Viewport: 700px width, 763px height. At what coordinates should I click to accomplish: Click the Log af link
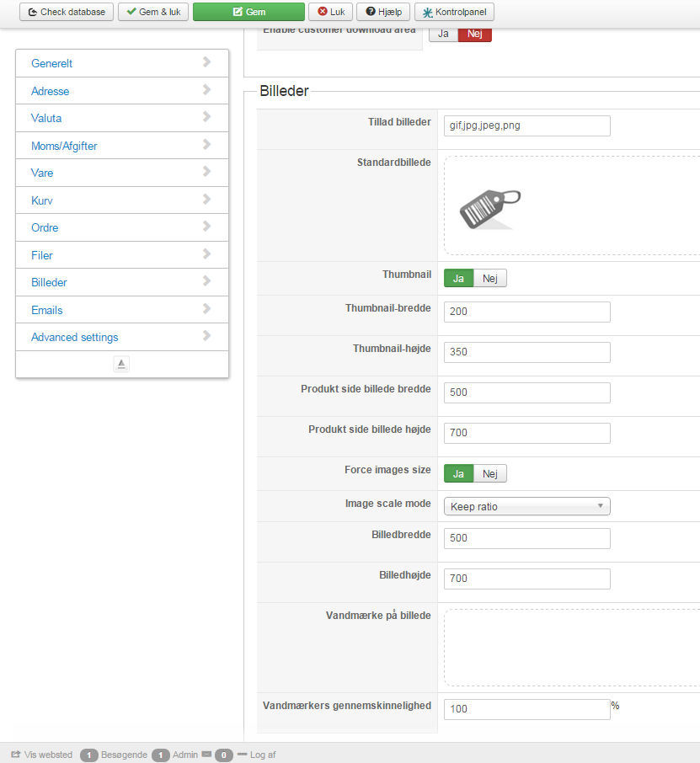pos(262,755)
